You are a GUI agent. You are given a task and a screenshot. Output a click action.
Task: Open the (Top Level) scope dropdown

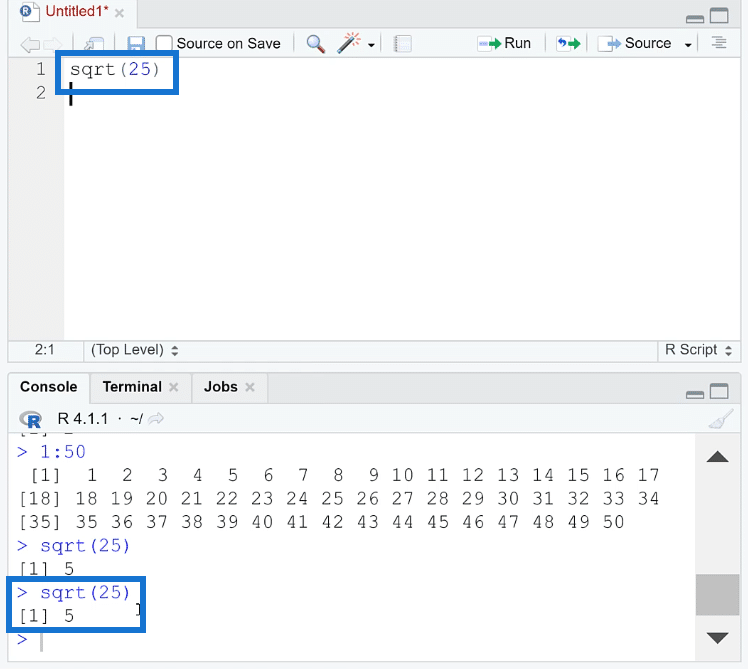[135, 350]
